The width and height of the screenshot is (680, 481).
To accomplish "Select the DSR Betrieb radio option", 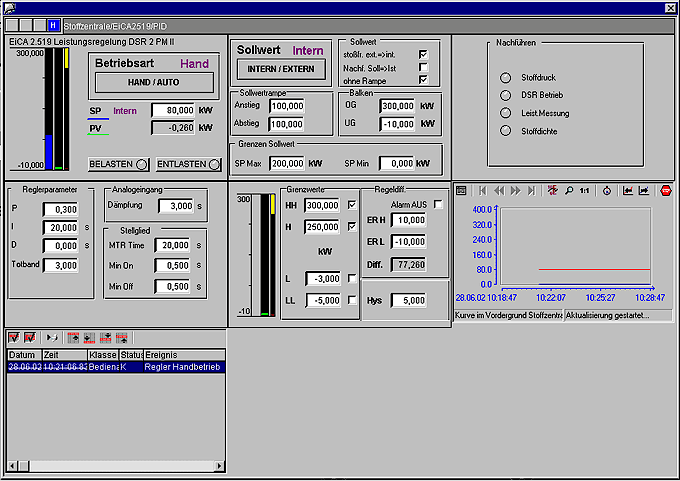I will 505,95.
